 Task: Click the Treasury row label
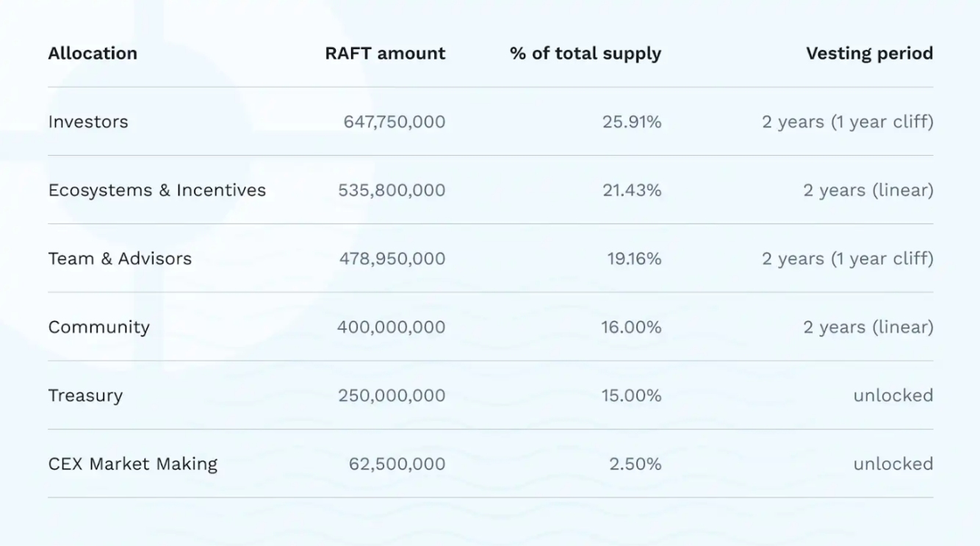[x=86, y=395]
